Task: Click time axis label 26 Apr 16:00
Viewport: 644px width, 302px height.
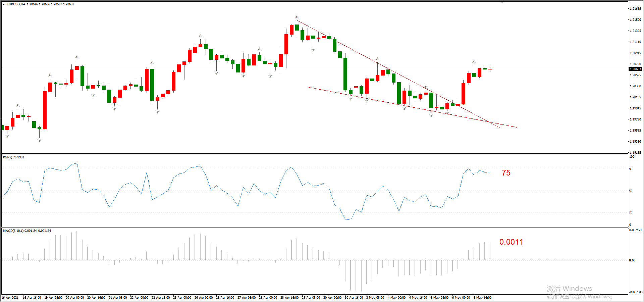Action: coord(225,298)
